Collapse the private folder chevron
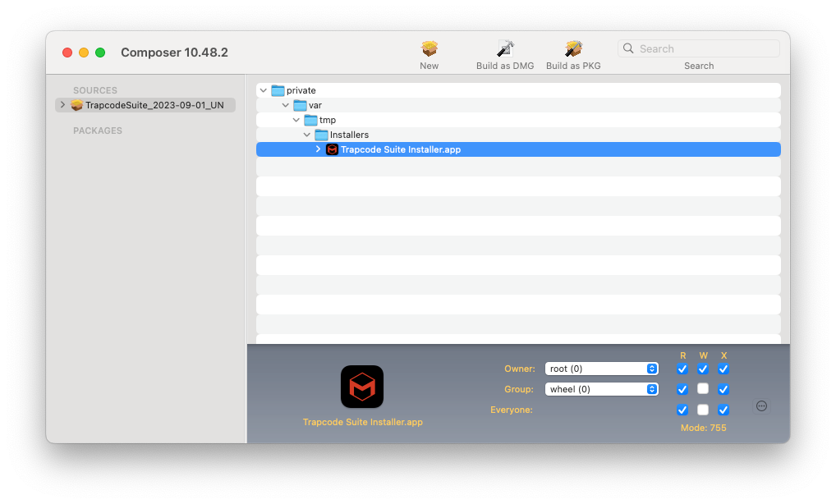 [x=264, y=90]
